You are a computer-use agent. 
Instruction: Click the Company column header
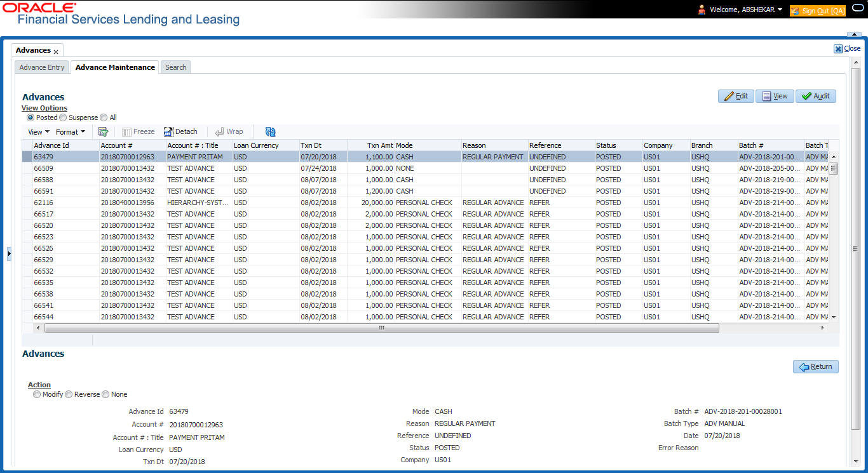tap(667, 145)
